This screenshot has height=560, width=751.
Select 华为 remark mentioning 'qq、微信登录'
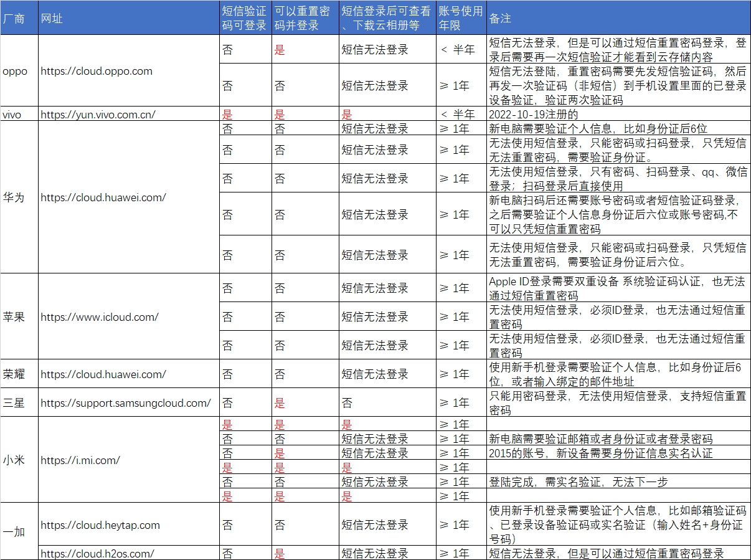(618, 179)
